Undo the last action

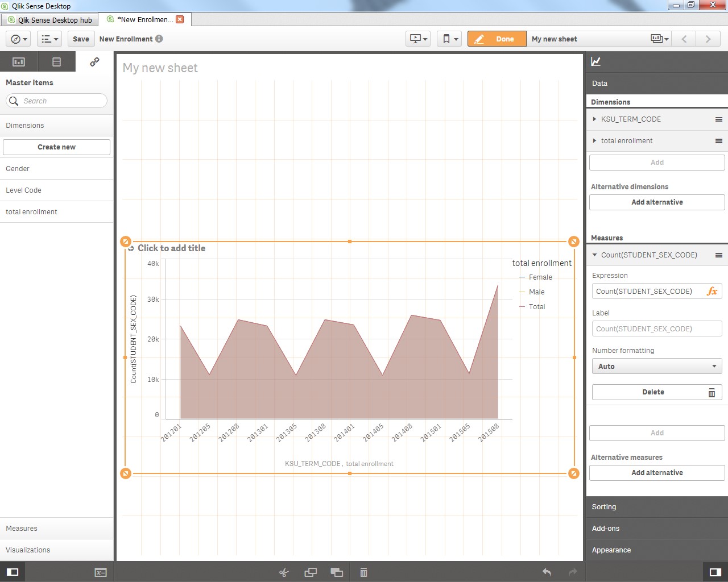[x=547, y=572]
